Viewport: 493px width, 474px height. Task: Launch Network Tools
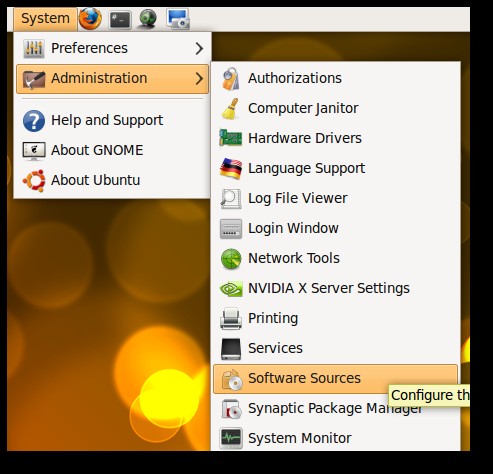click(x=335, y=259)
